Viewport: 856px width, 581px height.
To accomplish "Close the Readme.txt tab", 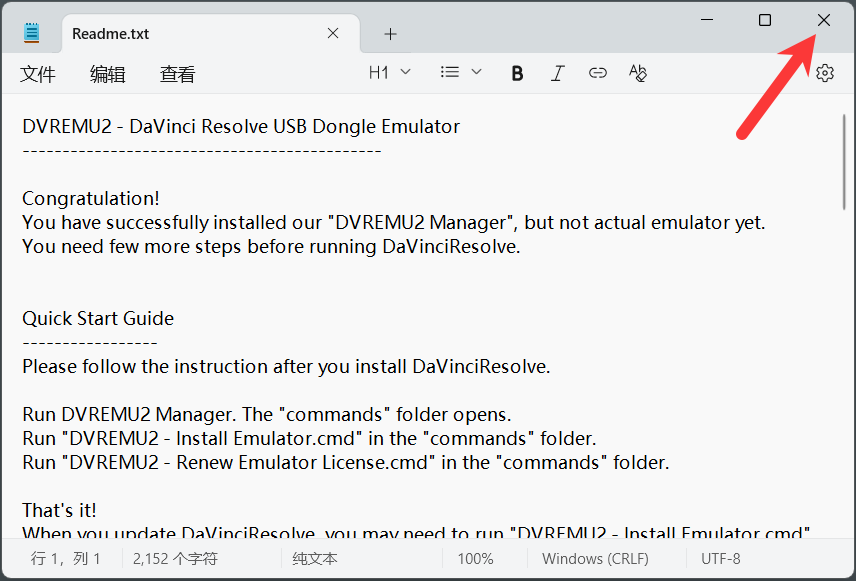I will pyautogui.click(x=333, y=33).
